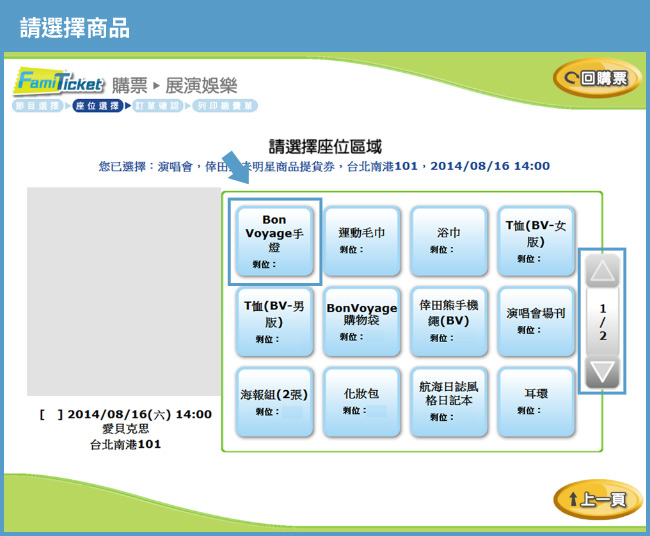Viewport: 650px width, 536px height.
Task: Click the 展演娛樂 breadcrumb text
Action: coord(201,86)
